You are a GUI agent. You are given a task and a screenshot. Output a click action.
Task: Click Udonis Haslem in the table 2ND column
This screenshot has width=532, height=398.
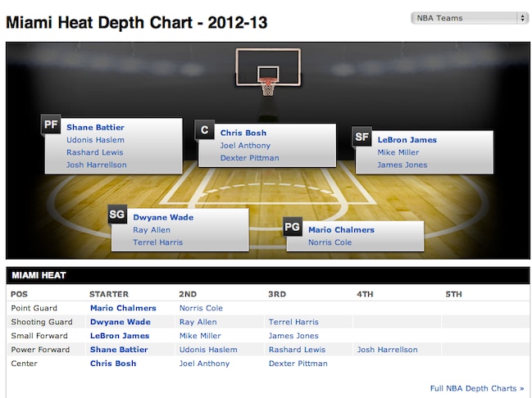(x=208, y=350)
